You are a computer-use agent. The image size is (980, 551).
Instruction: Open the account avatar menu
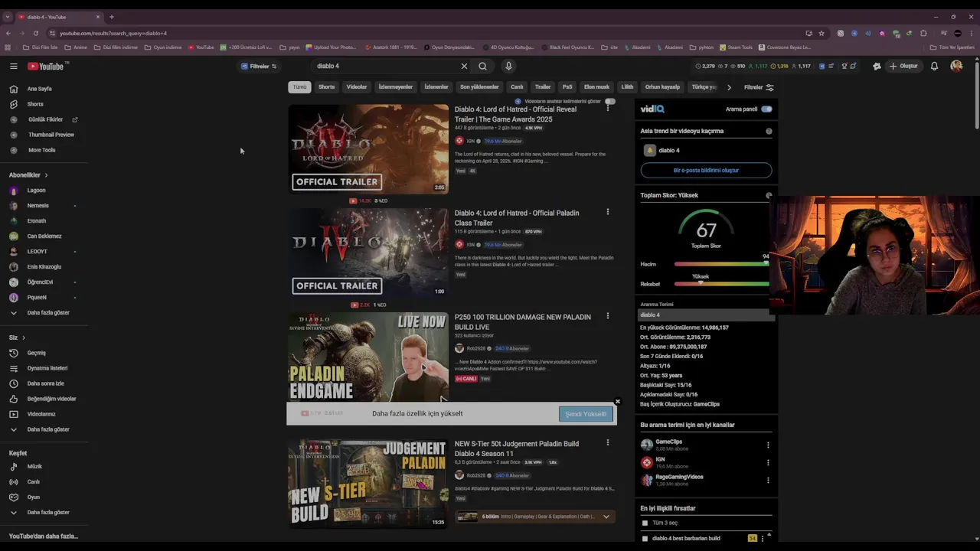[x=956, y=67]
